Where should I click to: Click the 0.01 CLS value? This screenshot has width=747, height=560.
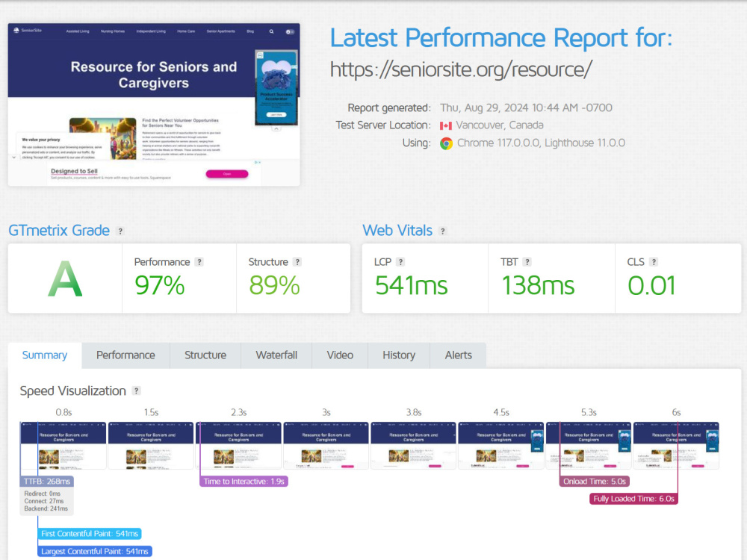click(651, 286)
